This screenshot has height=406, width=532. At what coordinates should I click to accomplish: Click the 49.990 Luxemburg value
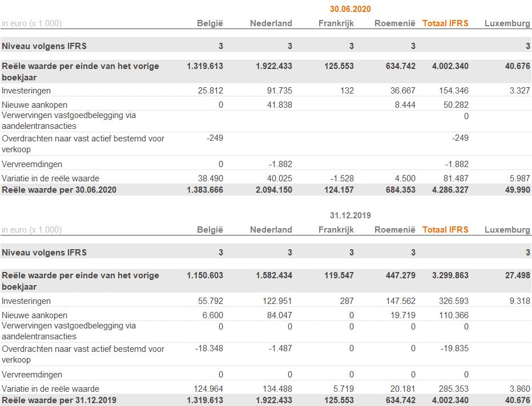[x=517, y=190]
